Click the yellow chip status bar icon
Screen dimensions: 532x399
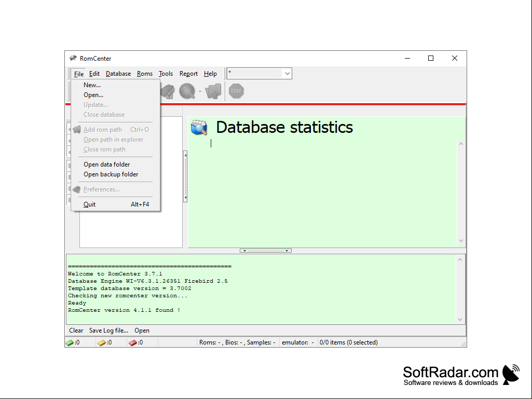pyautogui.click(x=101, y=342)
